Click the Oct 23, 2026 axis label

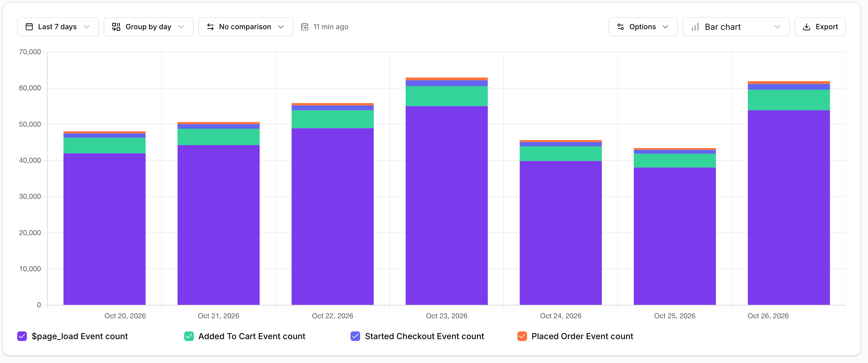pyautogui.click(x=447, y=316)
